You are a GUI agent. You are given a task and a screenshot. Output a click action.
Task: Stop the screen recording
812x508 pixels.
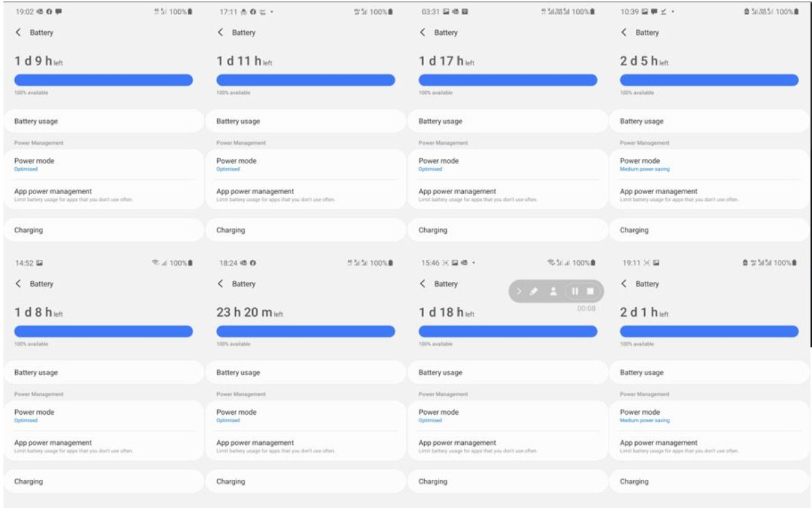tap(591, 291)
